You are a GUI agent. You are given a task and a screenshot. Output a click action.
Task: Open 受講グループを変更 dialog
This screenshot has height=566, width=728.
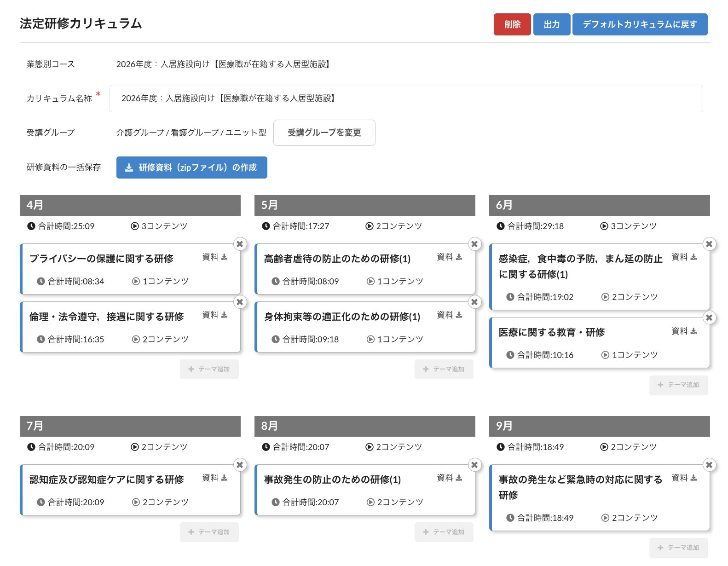tap(324, 133)
